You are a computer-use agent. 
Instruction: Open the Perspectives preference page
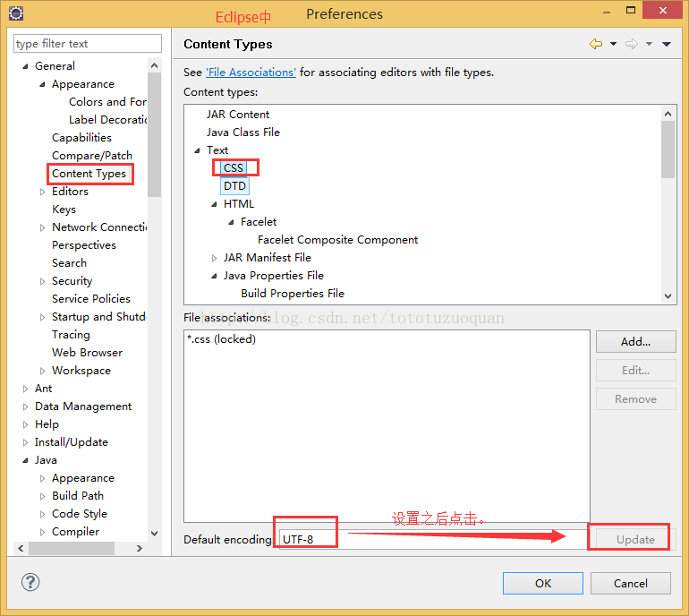84,245
